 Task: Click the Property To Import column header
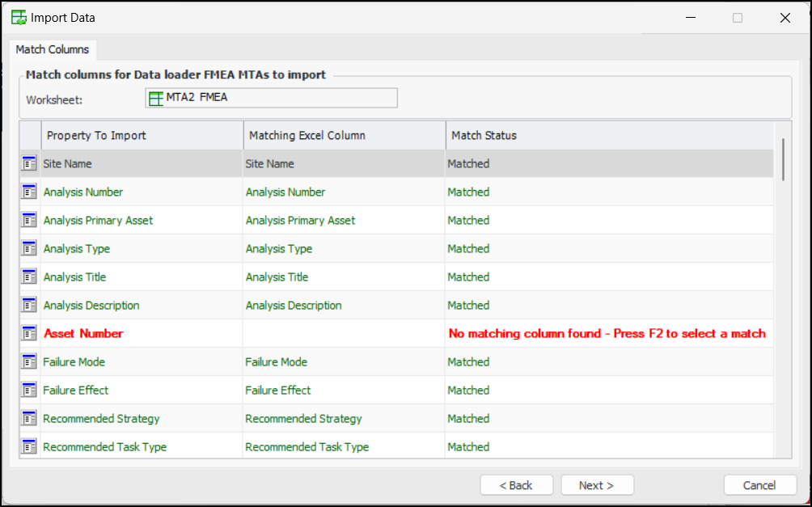tap(142, 135)
